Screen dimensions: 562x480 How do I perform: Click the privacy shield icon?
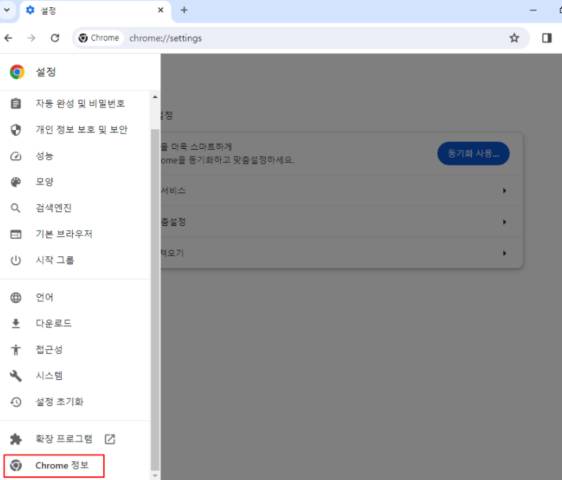pyautogui.click(x=16, y=130)
